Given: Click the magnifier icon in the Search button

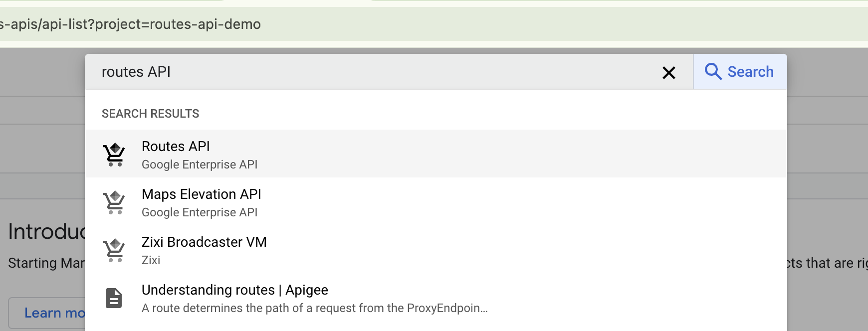Looking at the screenshot, I should (714, 72).
